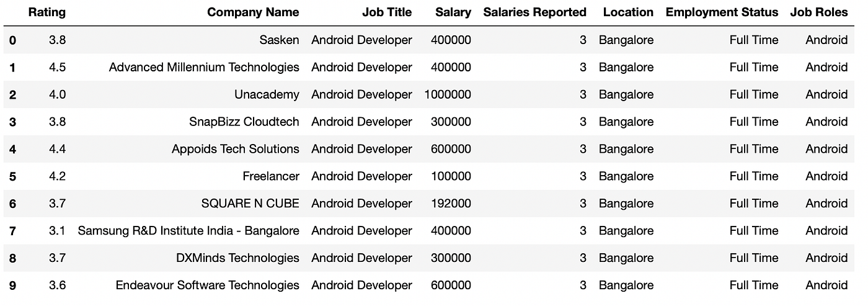Select the Samsung R&D Institute India cell
This screenshot has height=306, width=868.
pyautogui.click(x=188, y=231)
